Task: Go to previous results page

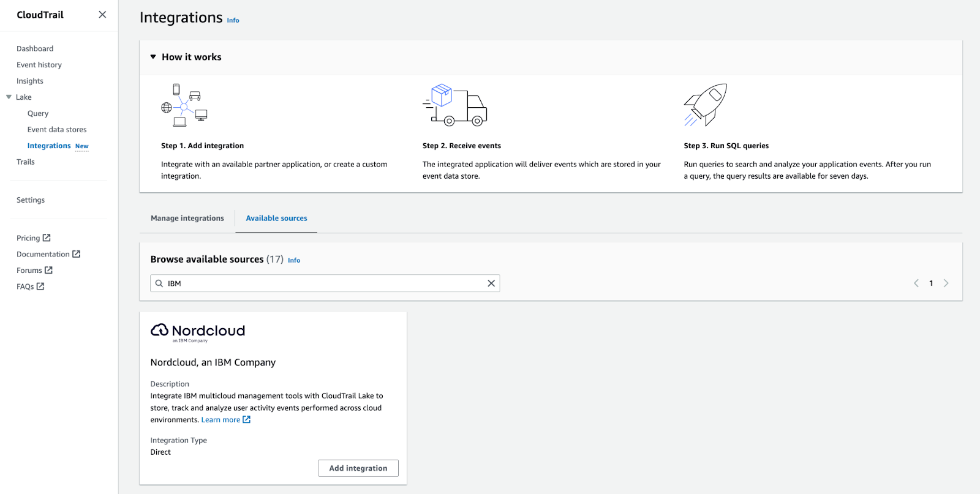Action: 916,283
